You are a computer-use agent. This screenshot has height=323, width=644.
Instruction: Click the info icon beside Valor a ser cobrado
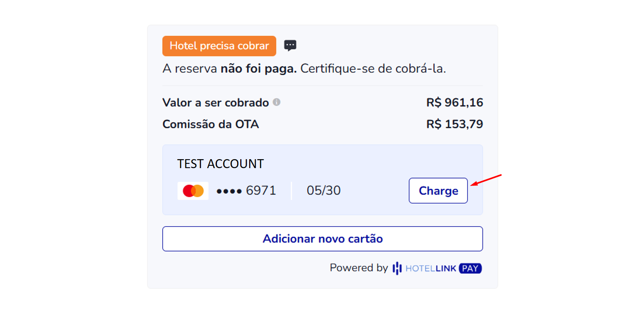click(x=276, y=102)
